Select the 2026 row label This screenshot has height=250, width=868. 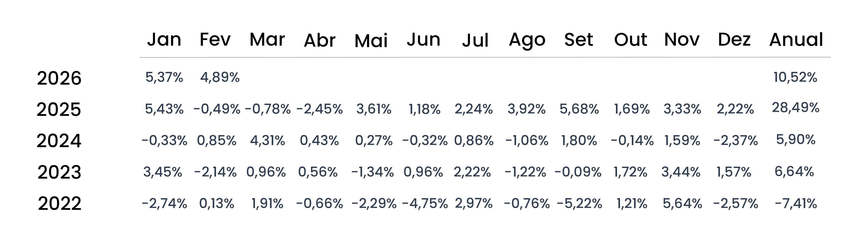click(x=59, y=78)
